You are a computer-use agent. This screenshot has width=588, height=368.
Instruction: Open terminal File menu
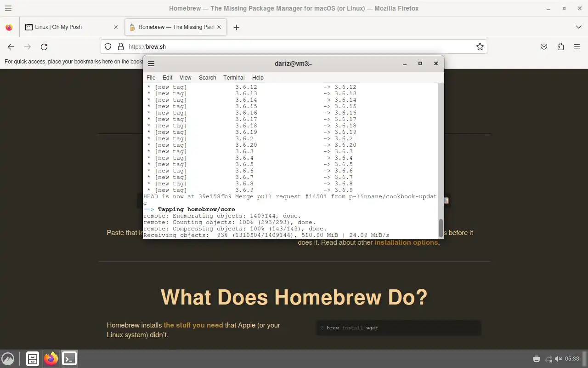click(151, 78)
